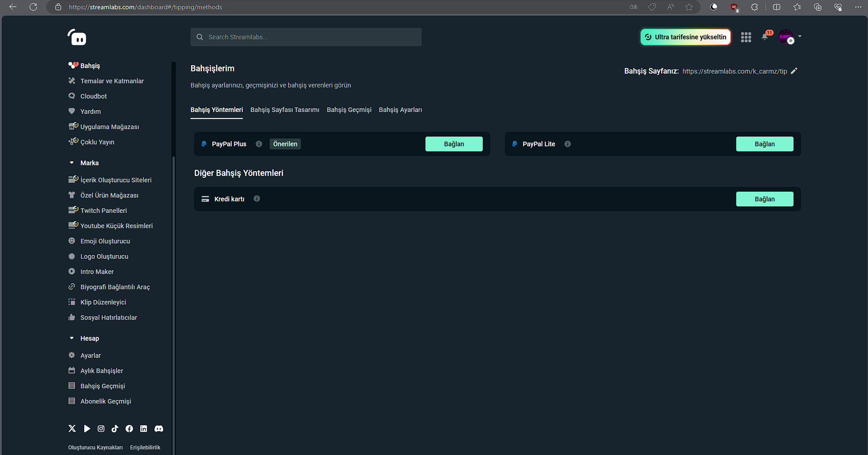
Task: Click the Streamlabs logo icon
Action: tap(77, 37)
